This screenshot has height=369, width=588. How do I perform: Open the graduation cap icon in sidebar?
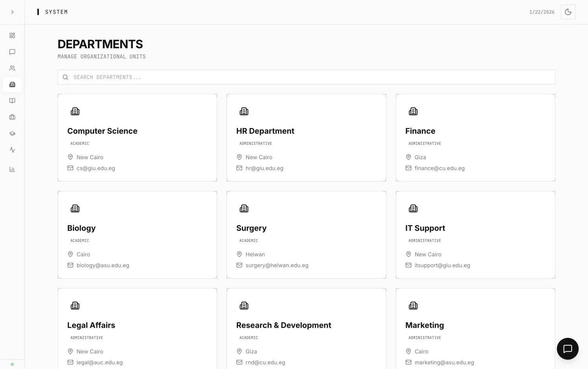(x=12, y=134)
